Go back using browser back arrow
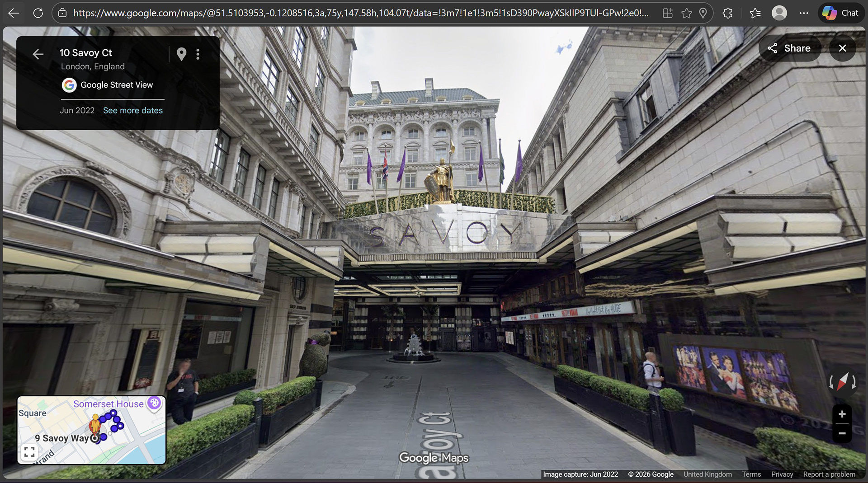868x483 pixels. click(x=14, y=13)
